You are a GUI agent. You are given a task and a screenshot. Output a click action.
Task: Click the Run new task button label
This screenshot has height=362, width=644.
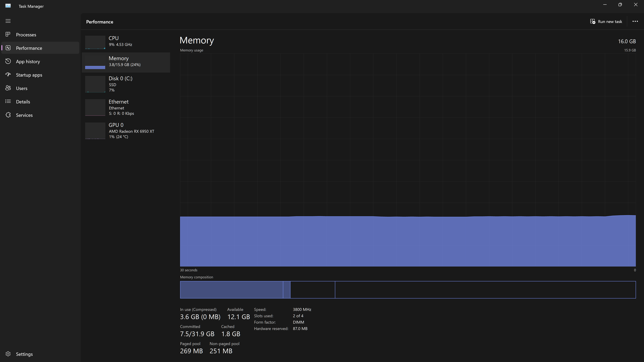pyautogui.click(x=610, y=21)
